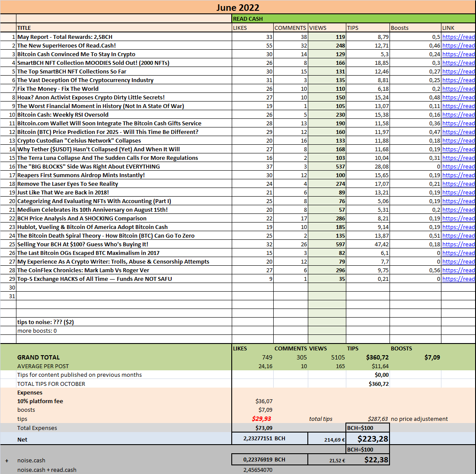
Task: Select views cell showing 597
Action: click(327, 244)
